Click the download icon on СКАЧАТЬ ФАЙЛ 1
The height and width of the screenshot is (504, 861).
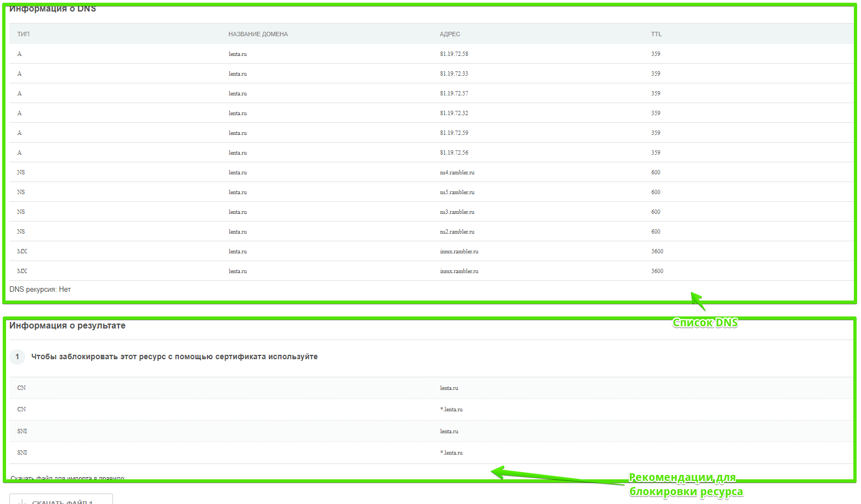point(22,501)
